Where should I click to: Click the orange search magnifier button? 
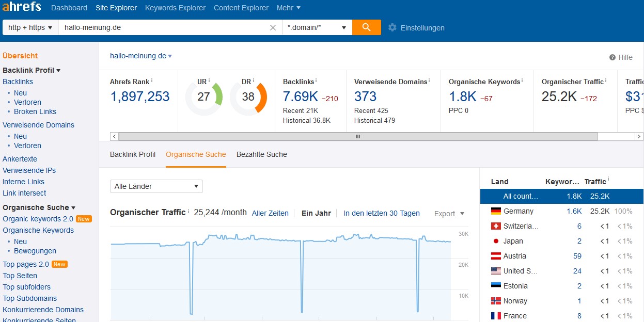point(367,27)
